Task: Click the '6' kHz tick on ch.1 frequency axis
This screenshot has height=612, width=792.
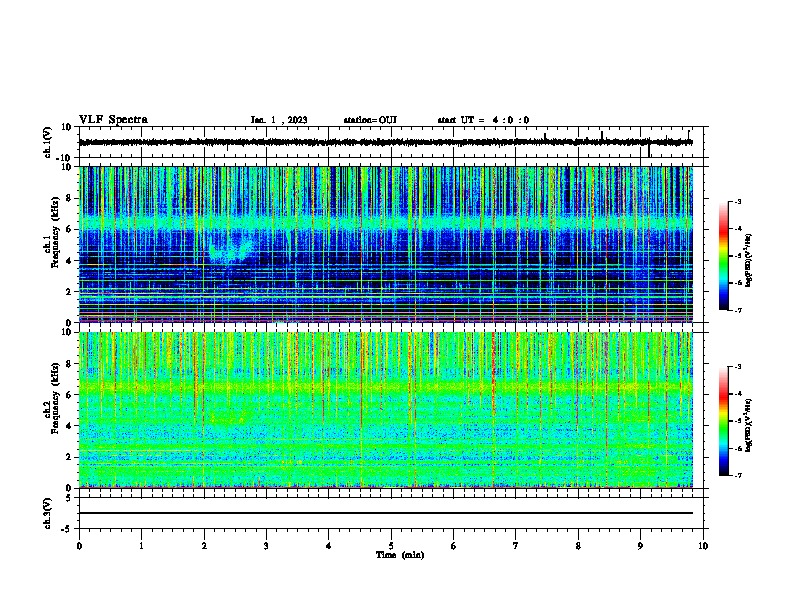Action: pyautogui.click(x=69, y=229)
